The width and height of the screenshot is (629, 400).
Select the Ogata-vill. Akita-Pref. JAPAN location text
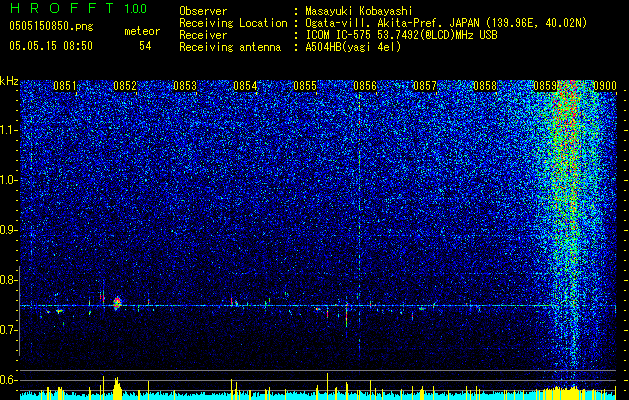point(446,23)
